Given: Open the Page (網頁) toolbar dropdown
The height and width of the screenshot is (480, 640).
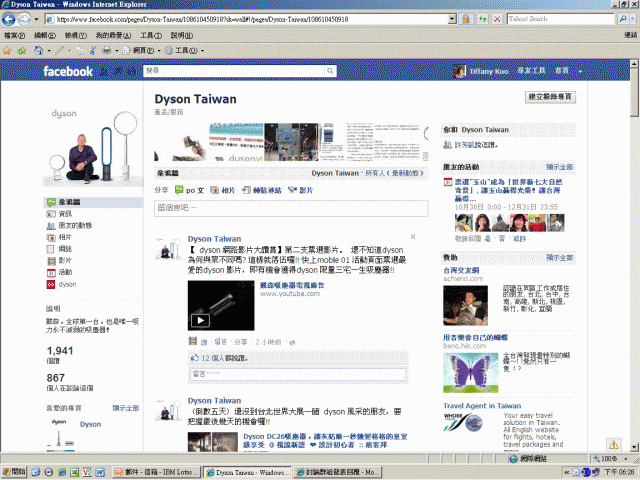Looking at the screenshot, I should (141, 51).
